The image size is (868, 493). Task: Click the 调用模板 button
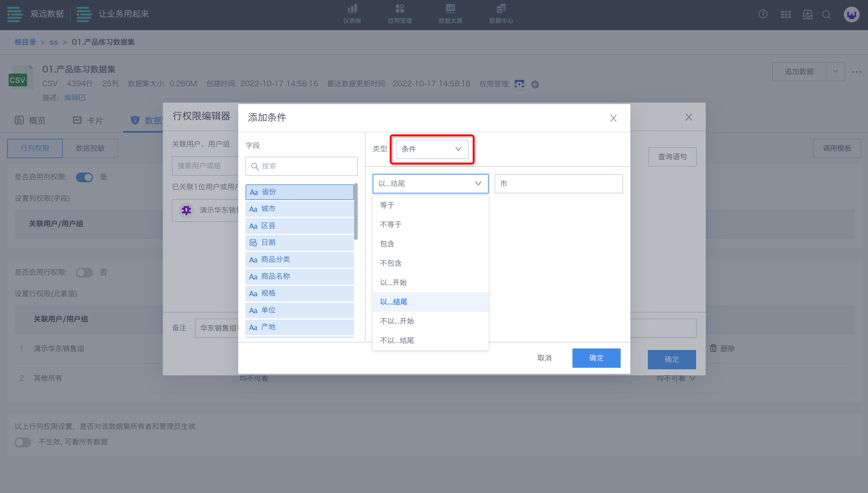pyautogui.click(x=837, y=148)
